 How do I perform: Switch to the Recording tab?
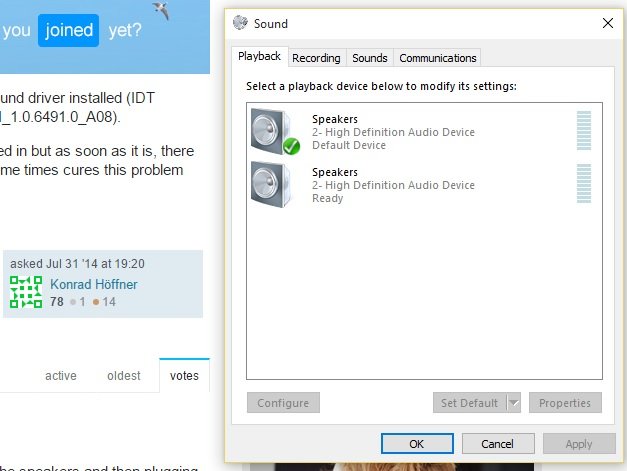[x=316, y=58]
